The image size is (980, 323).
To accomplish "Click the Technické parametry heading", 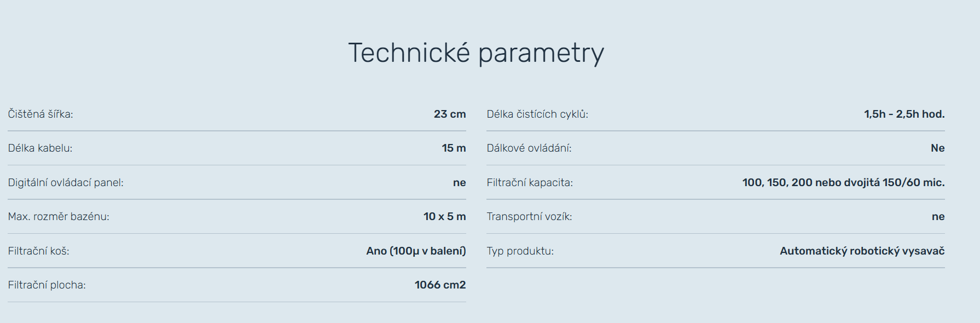I will tap(476, 53).
